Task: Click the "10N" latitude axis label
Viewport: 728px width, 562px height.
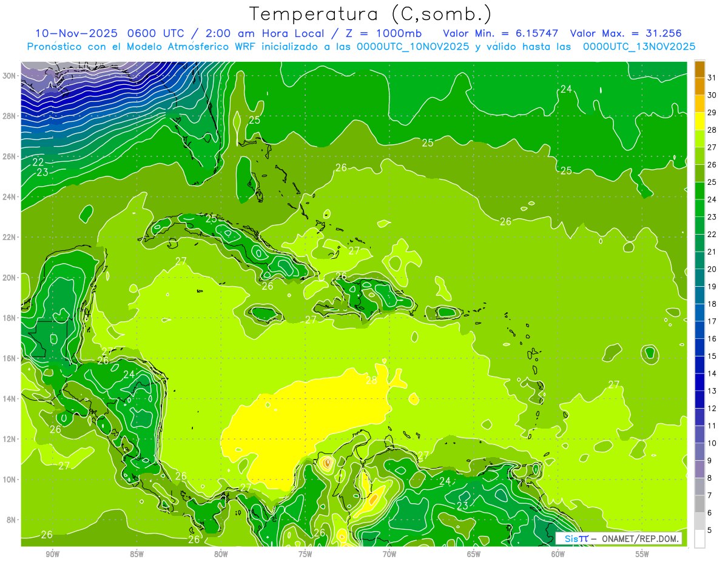Action: [10, 479]
